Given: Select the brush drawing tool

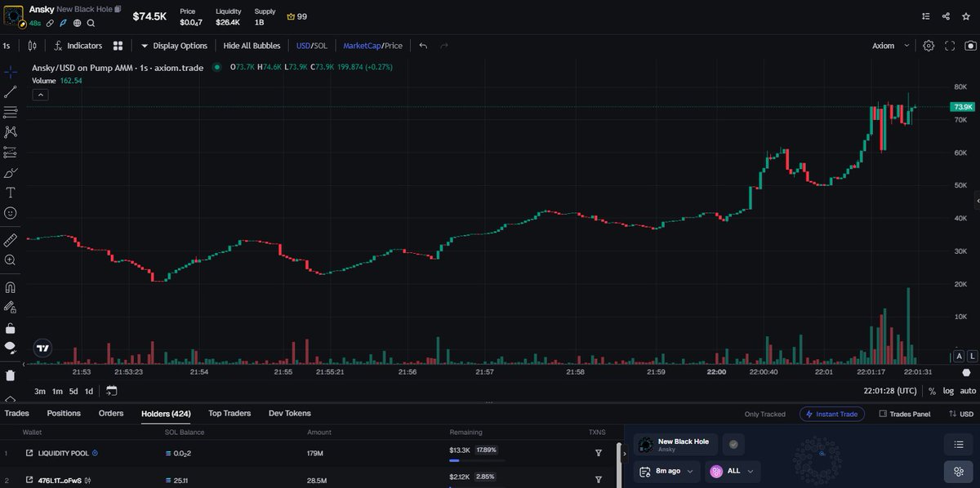Looking at the screenshot, I should pos(11,173).
